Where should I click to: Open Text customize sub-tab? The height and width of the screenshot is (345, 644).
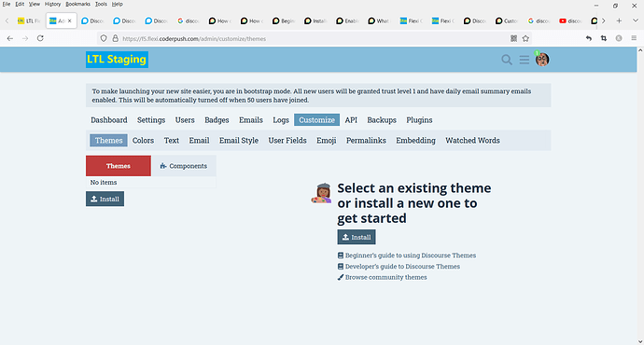tap(172, 140)
